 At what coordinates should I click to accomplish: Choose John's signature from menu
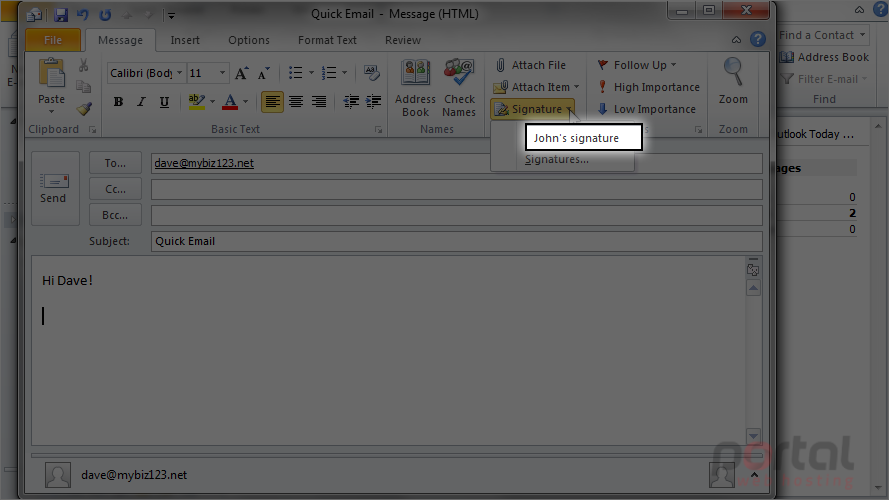[584, 138]
